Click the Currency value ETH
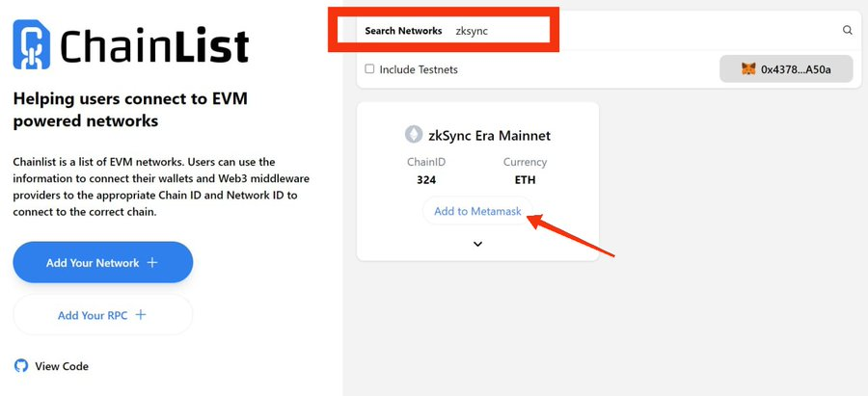This screenshot has height=396, width=868. click(x=525, y=180)
